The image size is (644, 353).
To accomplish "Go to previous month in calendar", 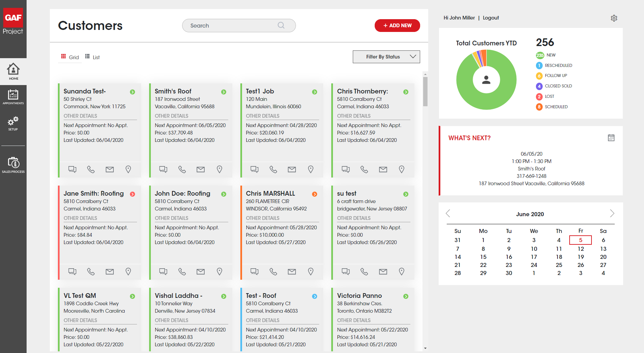I will (448, 213).
